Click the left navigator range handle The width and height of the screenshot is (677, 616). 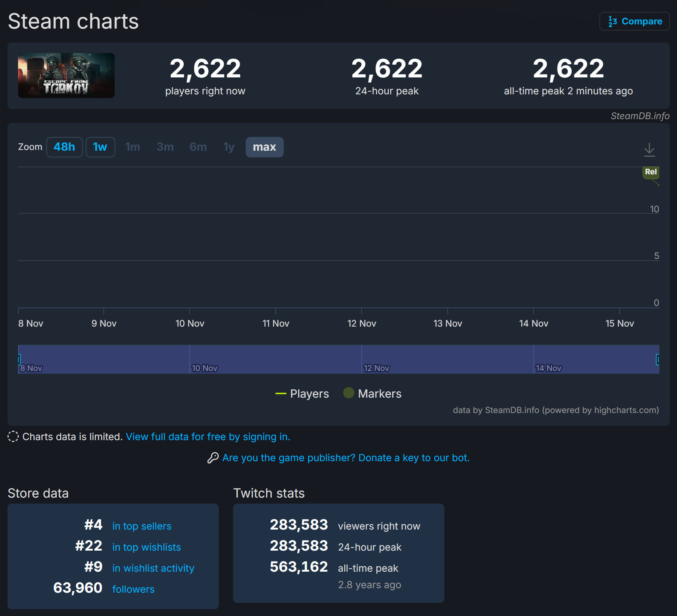click(x=19, y=359)
